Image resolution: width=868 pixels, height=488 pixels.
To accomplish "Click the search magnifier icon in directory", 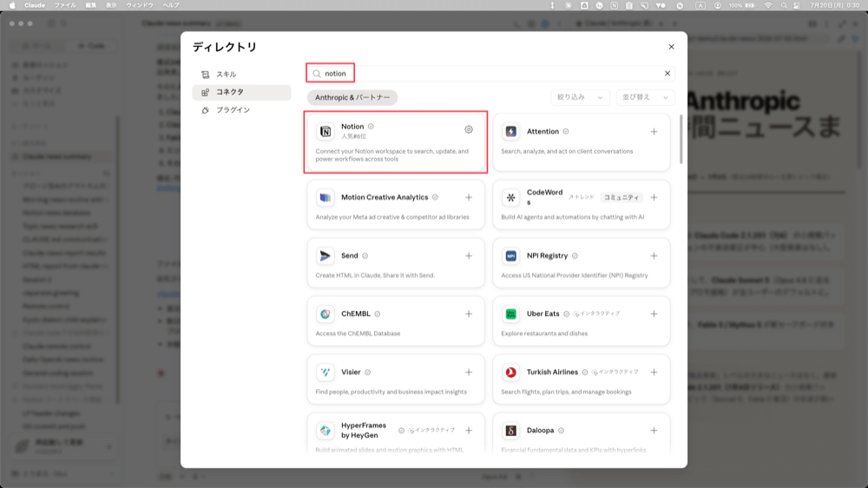I will coord(317,74).
